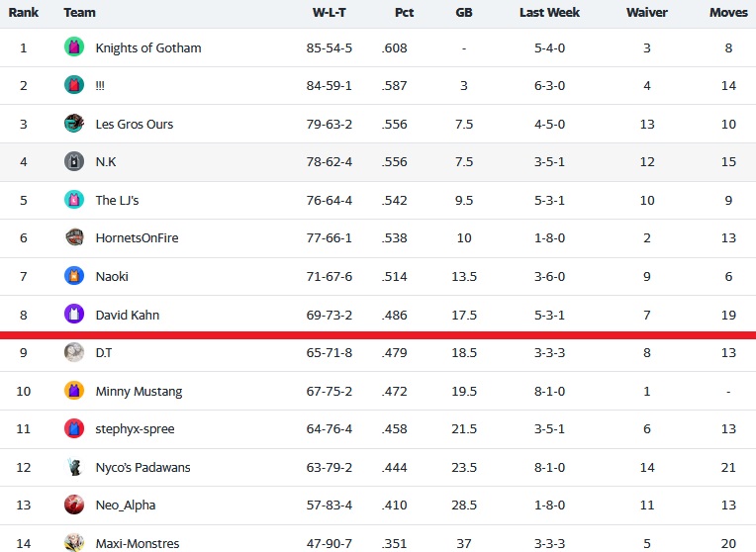This screenshot has height=552, width=756.
Task: Open the Naoki team link
Action: 112,276
